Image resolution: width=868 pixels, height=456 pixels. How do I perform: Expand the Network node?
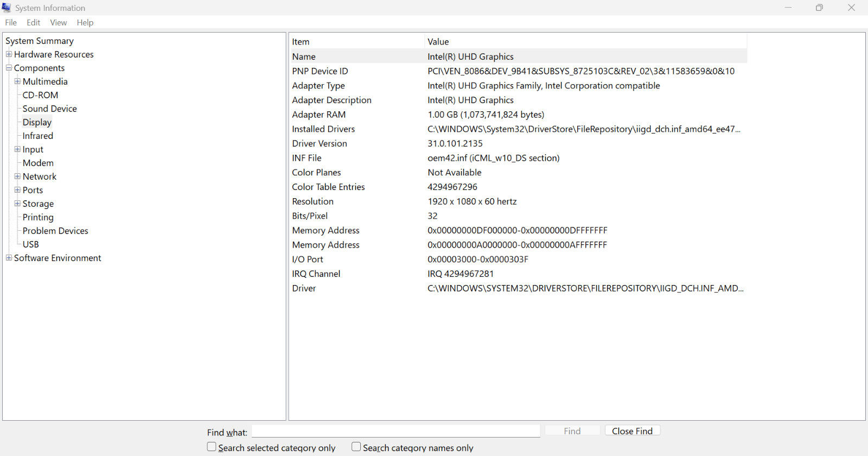coord(17,176)
